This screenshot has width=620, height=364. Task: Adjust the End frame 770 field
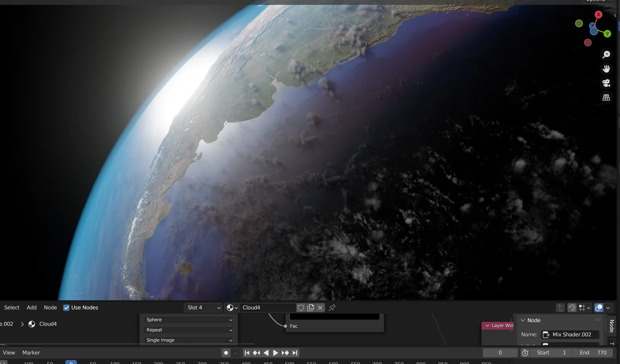point(593,352)
